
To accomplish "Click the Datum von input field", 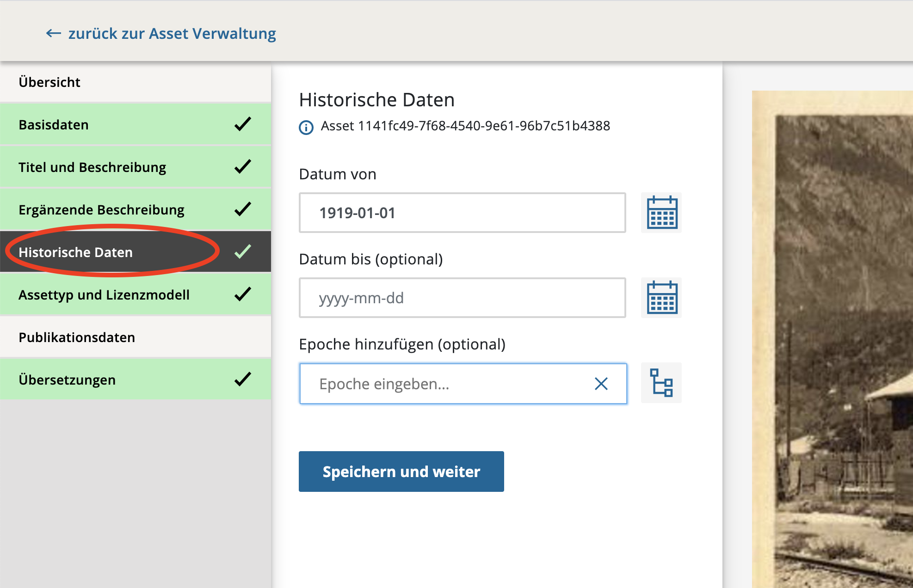I will [463, 213].
